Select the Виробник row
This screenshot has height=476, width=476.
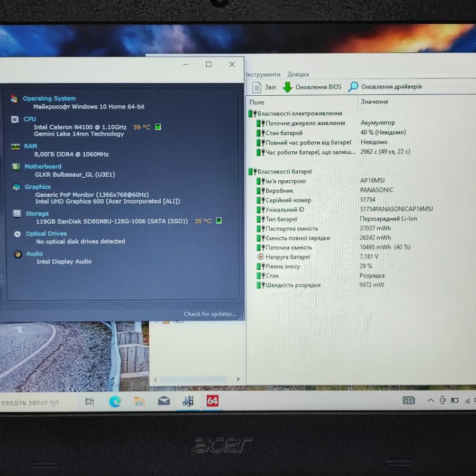tap(325, 190)
